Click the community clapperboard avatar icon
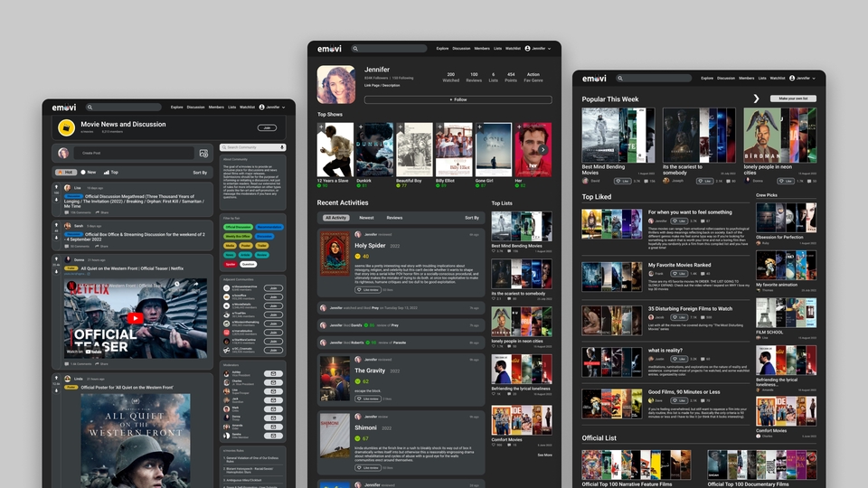Viewport: 868px width, 488px height. click(x=66, y=127)
